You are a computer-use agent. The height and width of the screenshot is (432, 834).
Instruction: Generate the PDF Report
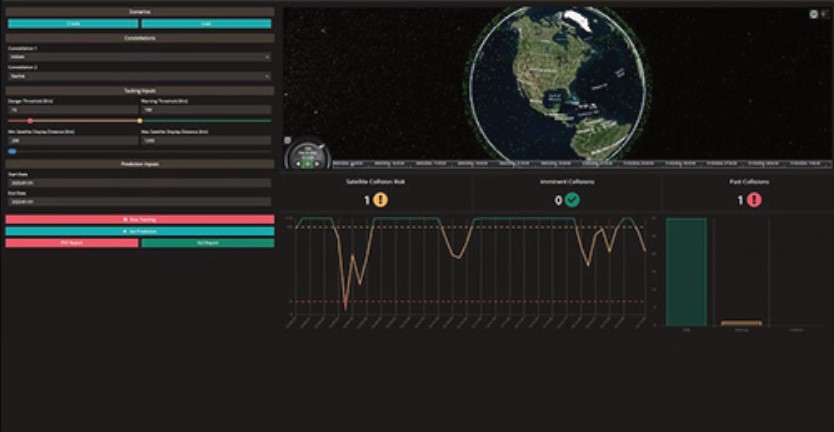[x=72, y=242]
